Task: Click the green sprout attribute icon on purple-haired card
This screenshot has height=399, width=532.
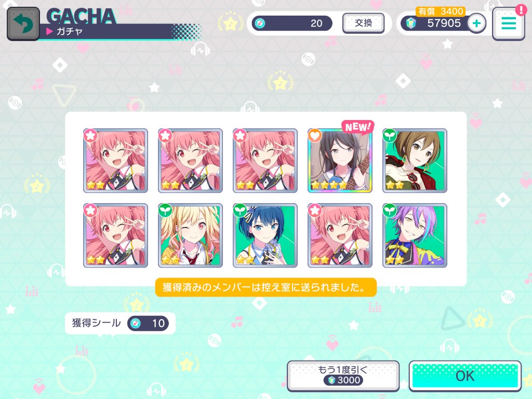Action: click(x=390, y=210)
